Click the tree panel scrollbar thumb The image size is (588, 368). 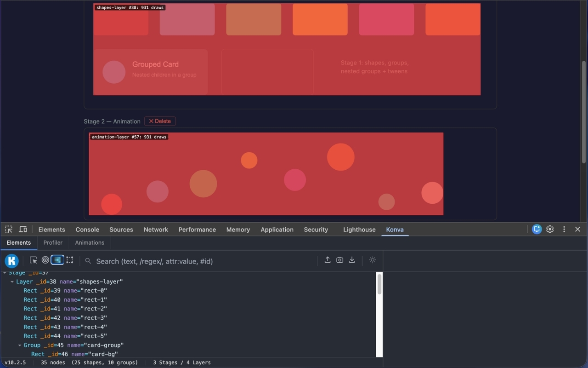tap(379, 284)
